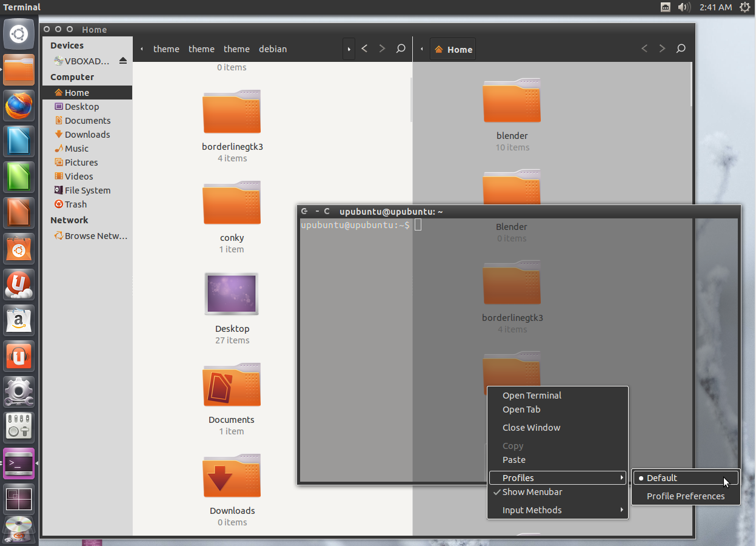Click the first theme breadcrumb button
This screenshot has height=546, width=756.
coord(166,49)
